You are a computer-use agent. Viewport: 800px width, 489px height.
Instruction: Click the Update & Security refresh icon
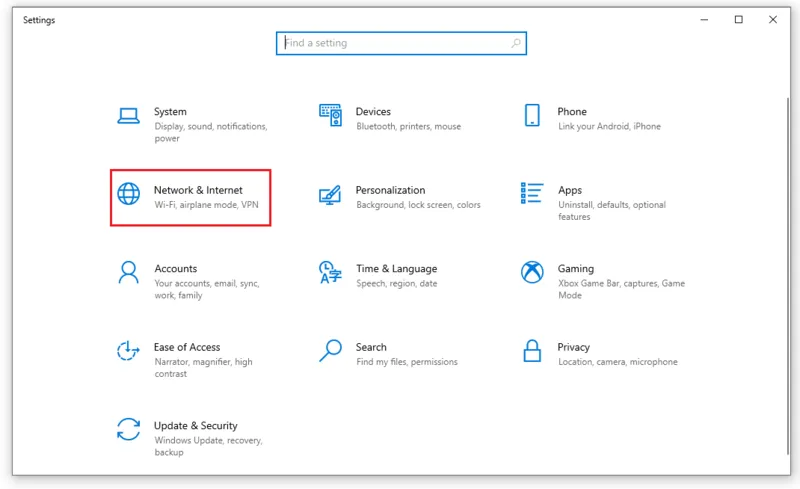(x=128, y=429)
